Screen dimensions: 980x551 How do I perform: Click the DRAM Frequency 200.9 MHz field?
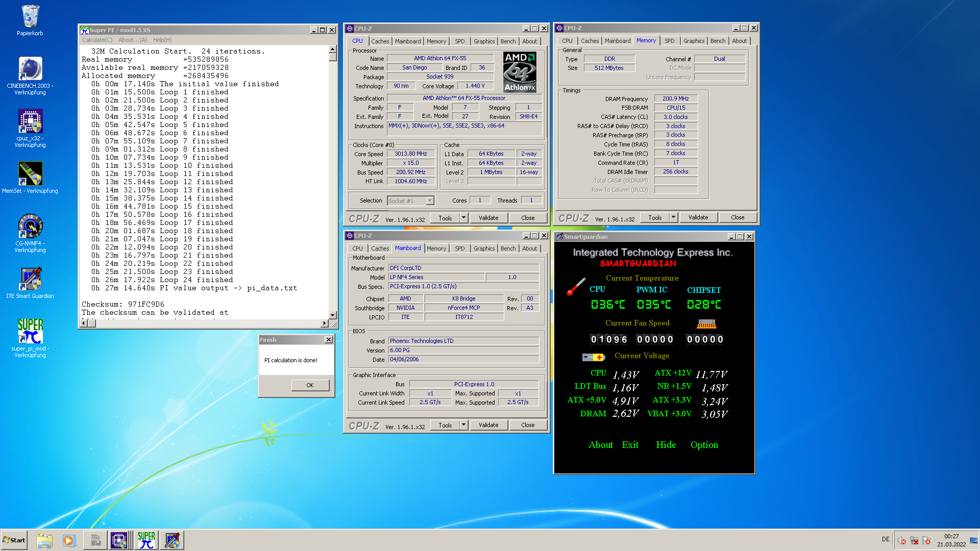[676, 98]
